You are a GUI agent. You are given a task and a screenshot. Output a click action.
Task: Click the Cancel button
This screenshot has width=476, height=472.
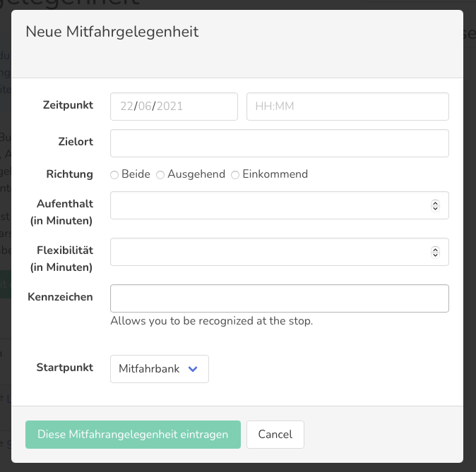275,435
